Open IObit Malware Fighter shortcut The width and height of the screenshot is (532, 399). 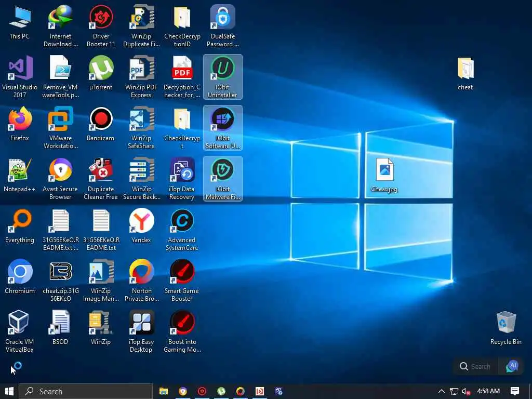click(x=222, y=179)
